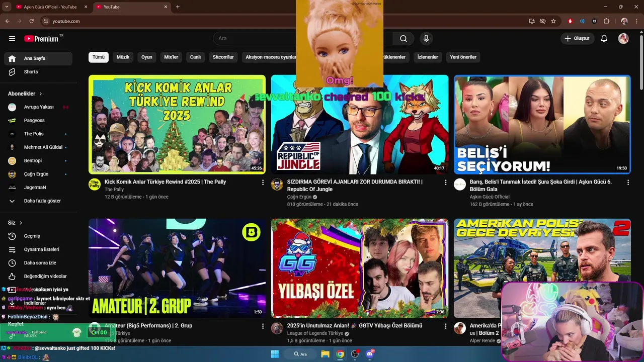Open Kick Komik Anlar Rewind thumbnail
This screenshot has height=362, width=644.
177,125
